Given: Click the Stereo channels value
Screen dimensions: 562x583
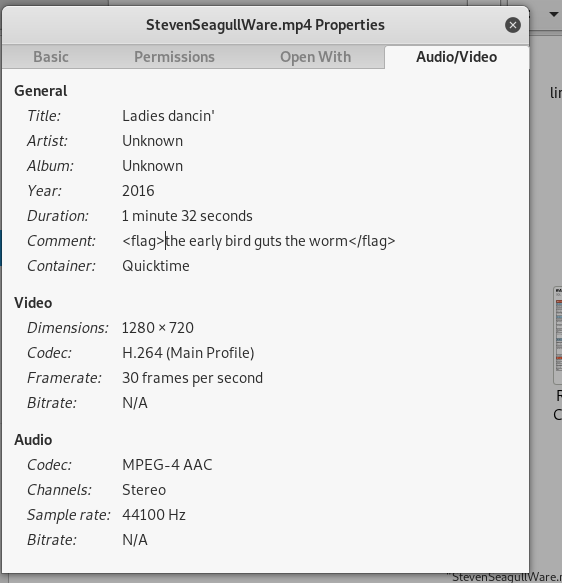Looking at the screenshot, I should (144, 490).
